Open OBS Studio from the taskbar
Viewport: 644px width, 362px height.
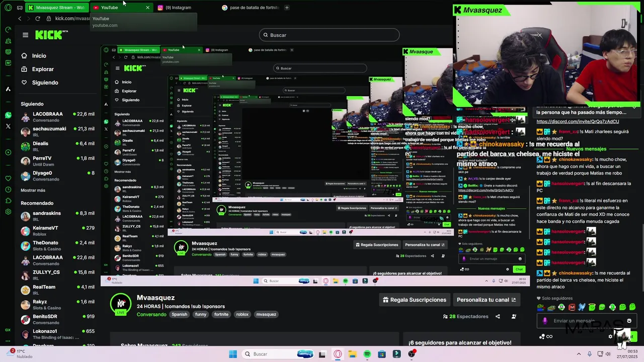click(412, 354)
